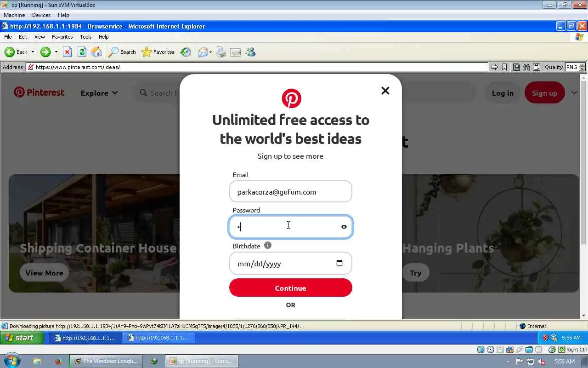Click the red Continue button
Viewport: 588px width, 368px height.
(x=291, y=287)
